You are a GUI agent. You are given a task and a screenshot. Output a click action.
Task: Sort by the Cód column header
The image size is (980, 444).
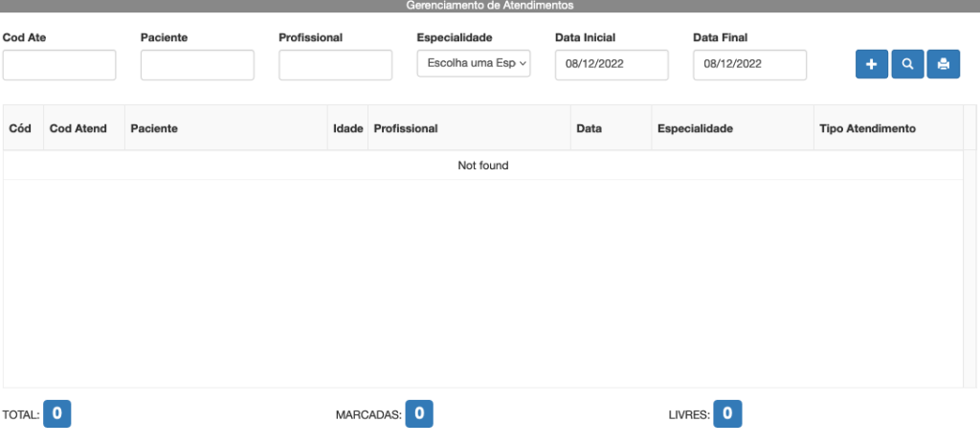coord(20,128)
